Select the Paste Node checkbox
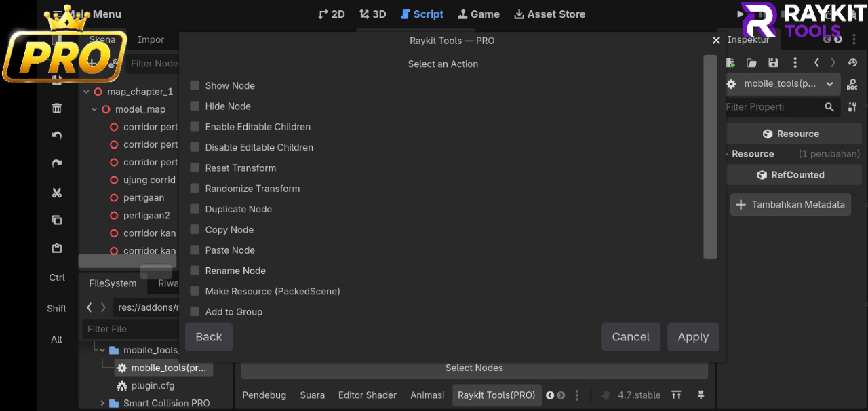The height and width of the screenshot is (411, 868). tap(195, 250)
